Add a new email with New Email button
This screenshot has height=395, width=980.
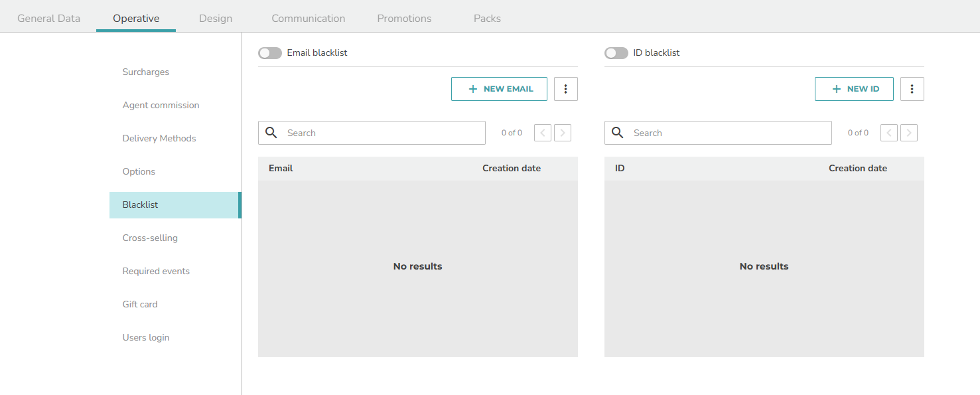point(499,89)
